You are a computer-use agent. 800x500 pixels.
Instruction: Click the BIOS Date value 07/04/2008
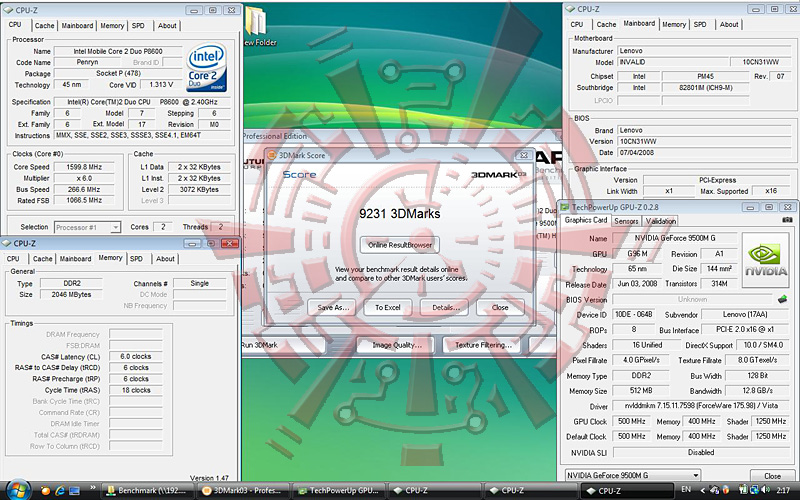pyautogui.click(x=706, y=153)
